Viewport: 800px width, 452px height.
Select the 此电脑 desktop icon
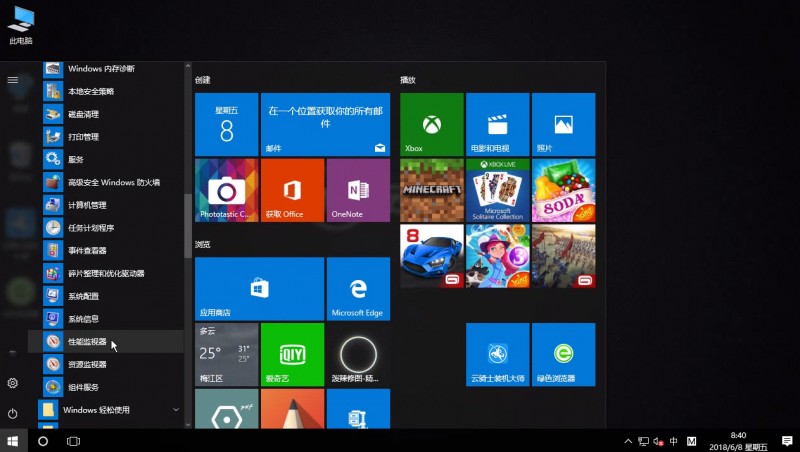[21, 26]
